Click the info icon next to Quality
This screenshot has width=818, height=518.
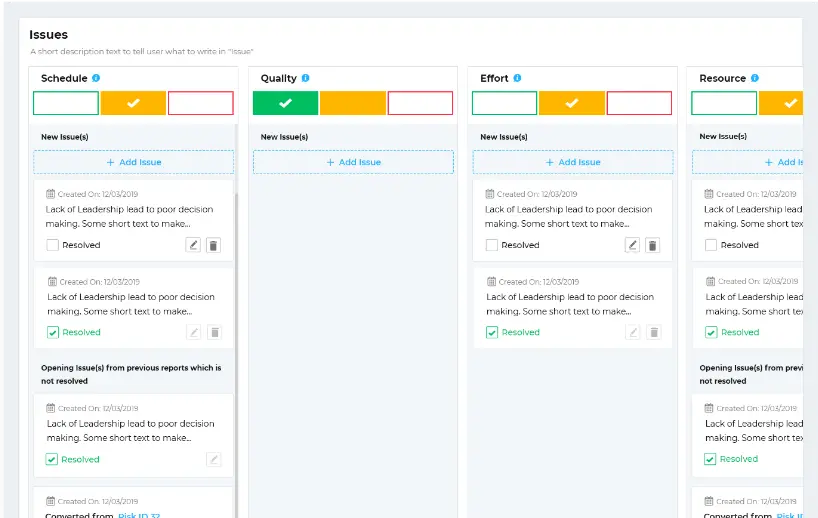pyautogui.click(x=306, y=78)
